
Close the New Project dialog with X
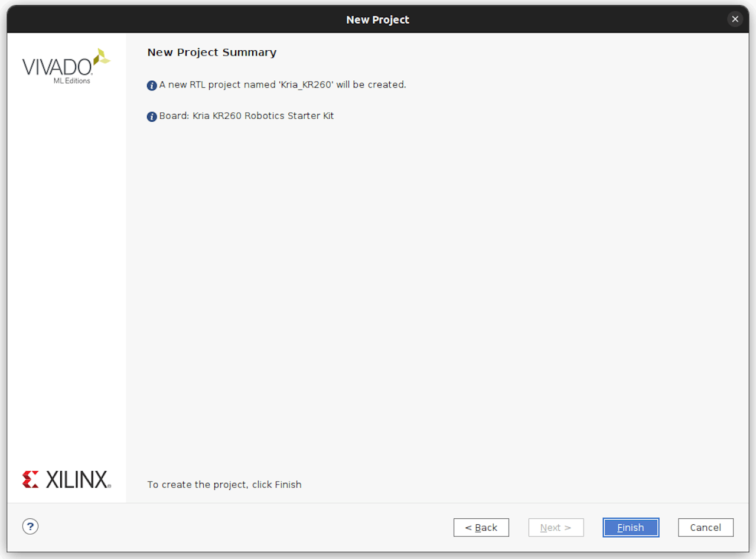735,19
